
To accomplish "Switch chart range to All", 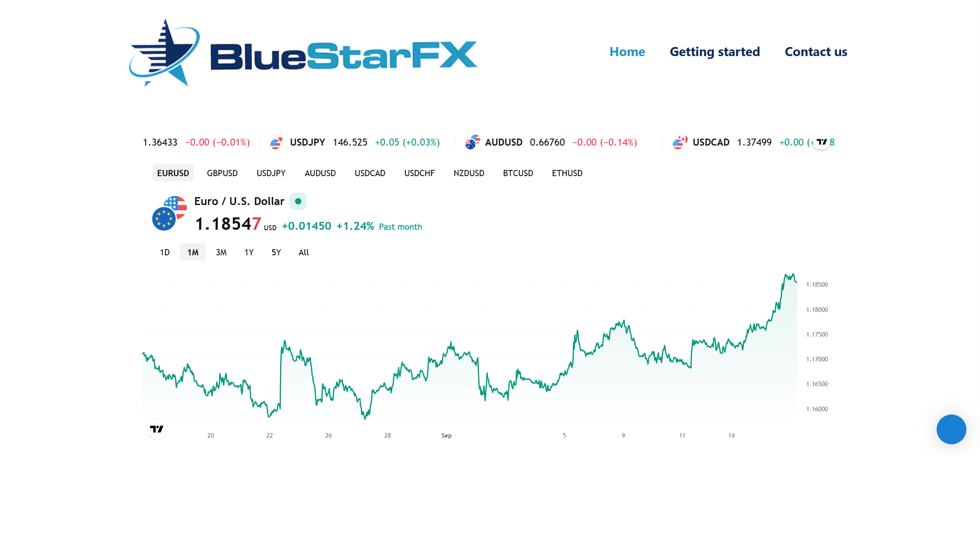I will pos(304,252).
